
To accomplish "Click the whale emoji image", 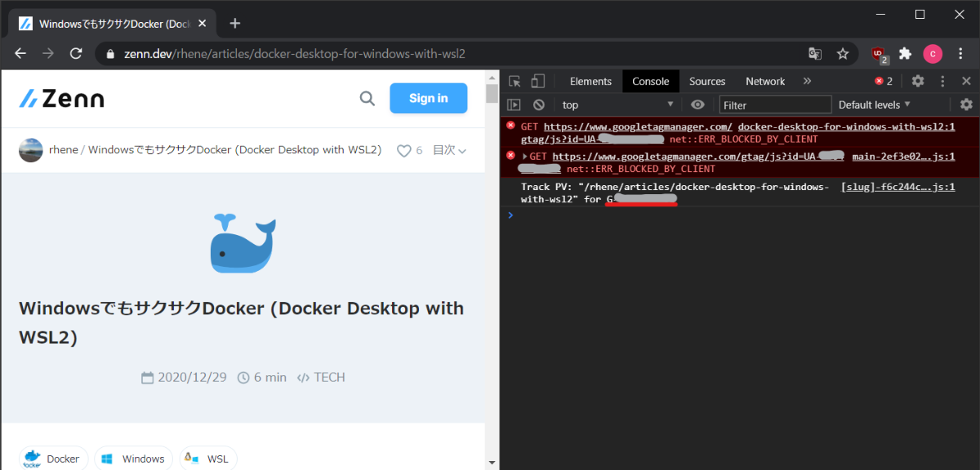I will click(x=243, y=243).
